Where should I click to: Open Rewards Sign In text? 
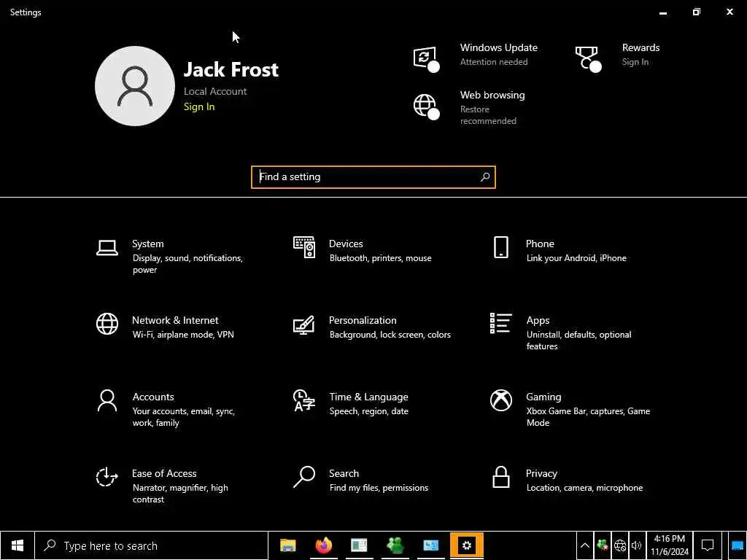click(x=635, y=62)
